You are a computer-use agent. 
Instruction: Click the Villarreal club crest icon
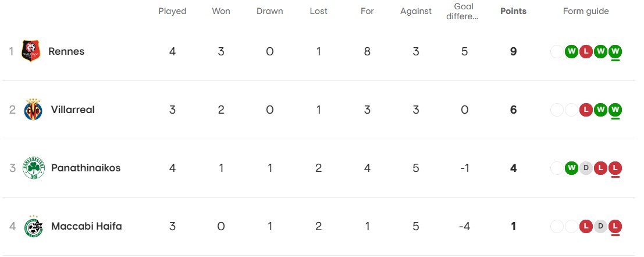[x=33, y=110]
